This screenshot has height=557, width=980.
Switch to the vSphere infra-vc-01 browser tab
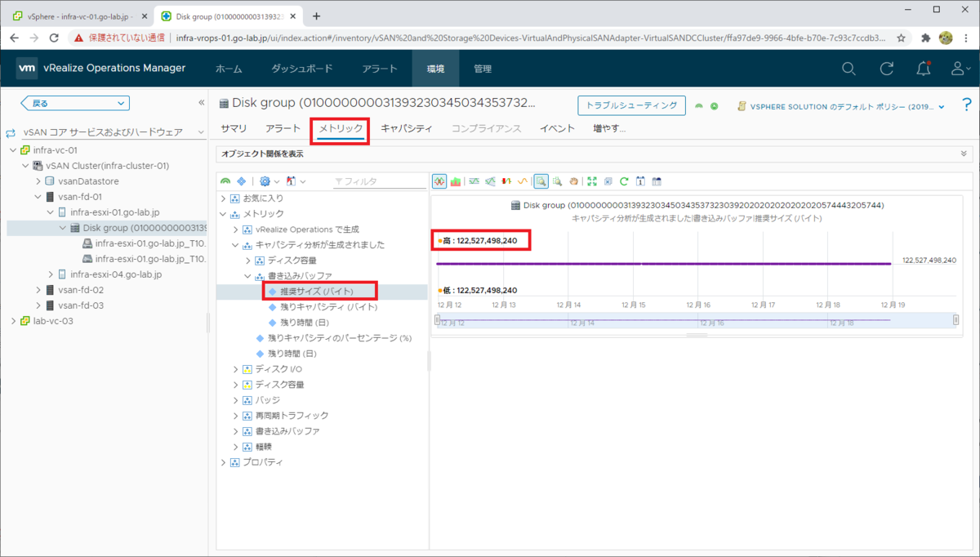click(x=78, y=16)
